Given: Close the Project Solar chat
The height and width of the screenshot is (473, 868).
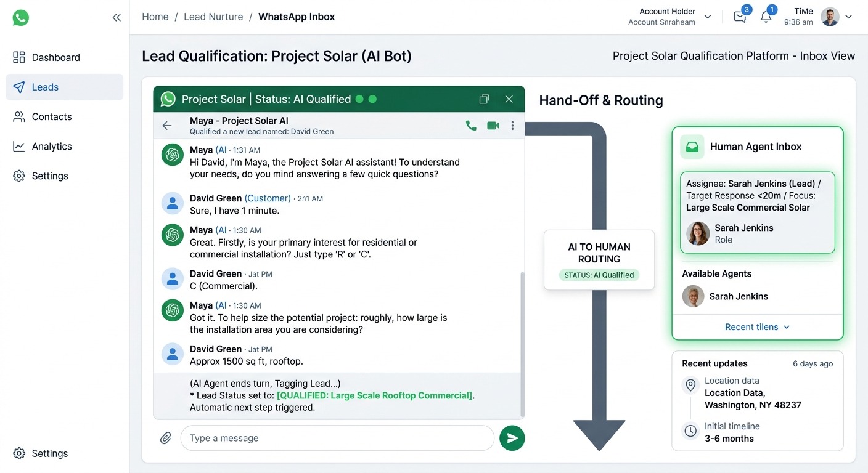Looking at the screenshot, I should pyautogui.click(x=509, y=99).
